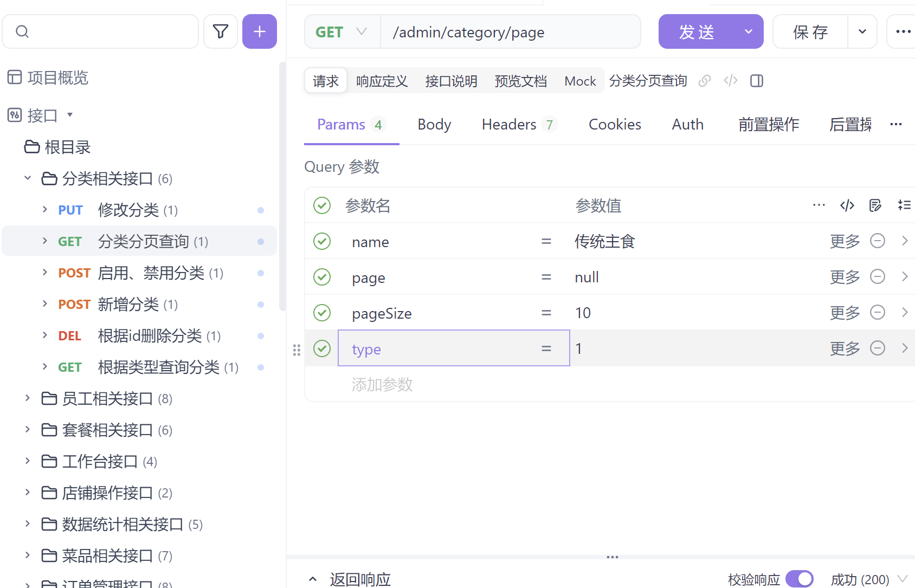The height and width of the screenshot is (588, 915).
Task: Click note edit icon in params header
Action: pos(875,205)
